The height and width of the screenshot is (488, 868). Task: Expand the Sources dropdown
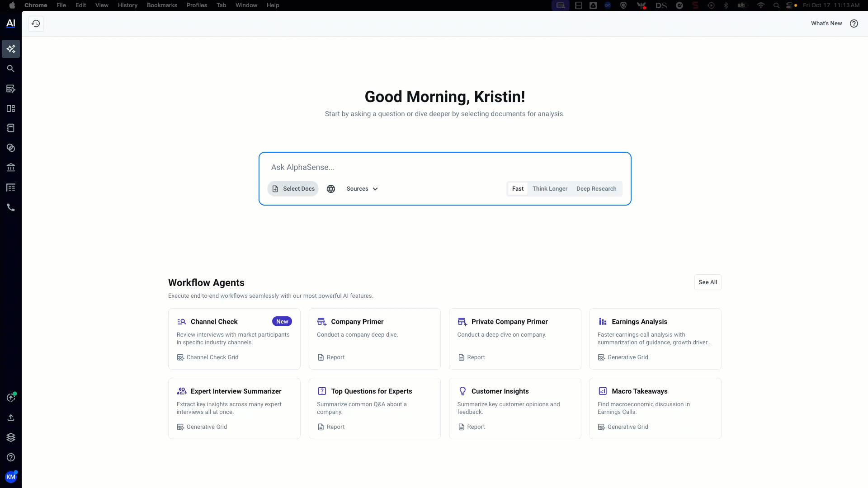coord(362,189)
